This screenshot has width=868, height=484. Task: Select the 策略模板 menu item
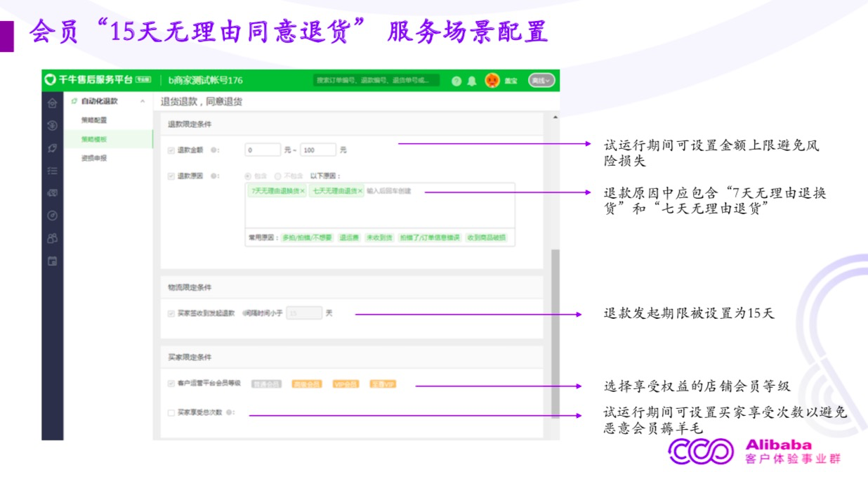pyautogui.click(x=108, y=139)
